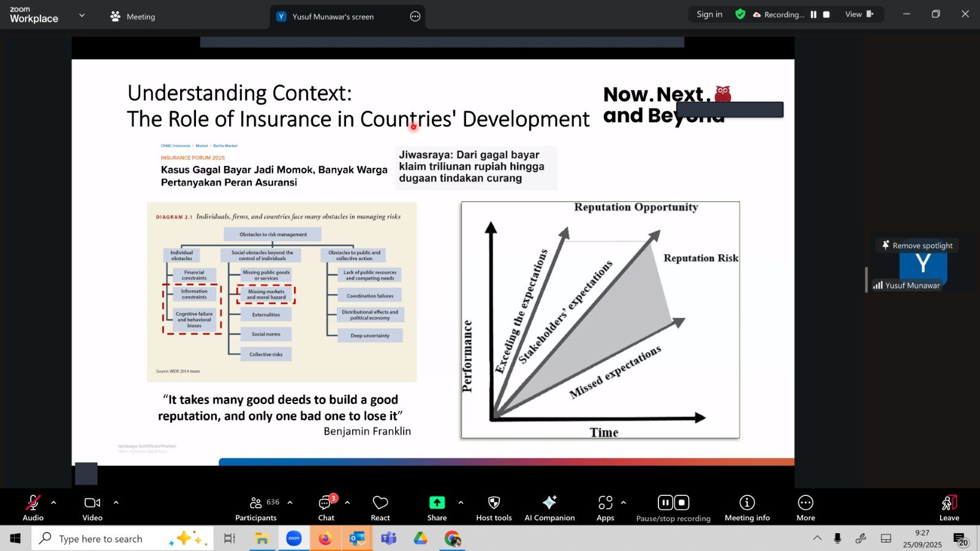Select Yusuf Munawar's screen tab
Image resolution: width=980 pixels, height=551 pixels.
[333, 17]
